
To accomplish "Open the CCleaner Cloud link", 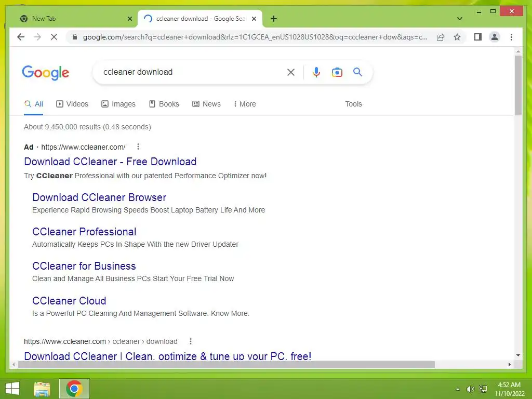I will [x=69, y=301].
